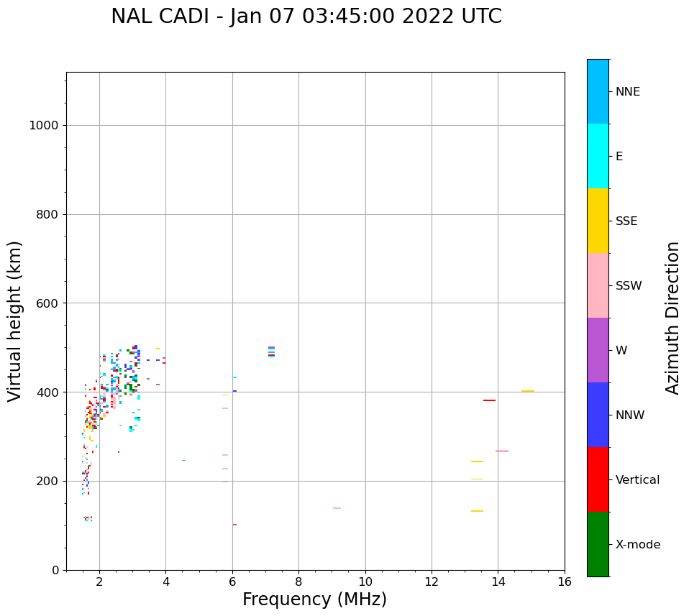
Task: Click the cyan E colorbar segment
Action: tap(598, 156)
